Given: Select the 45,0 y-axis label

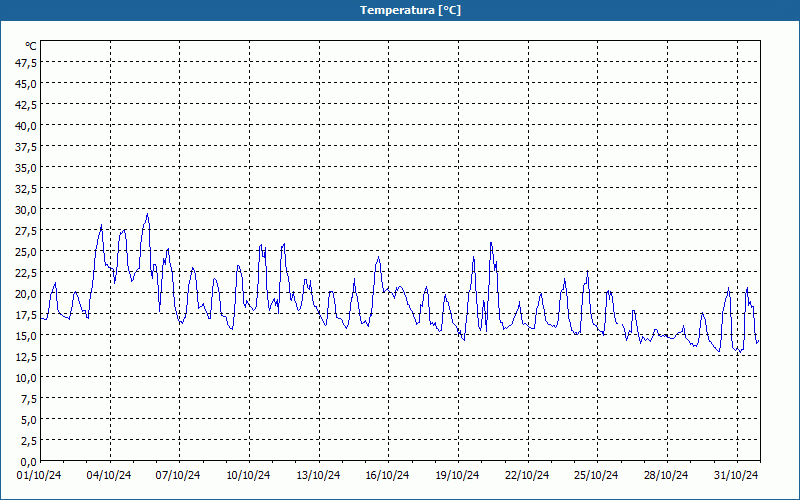Looking at the screenshot, I should pos(27,84).
